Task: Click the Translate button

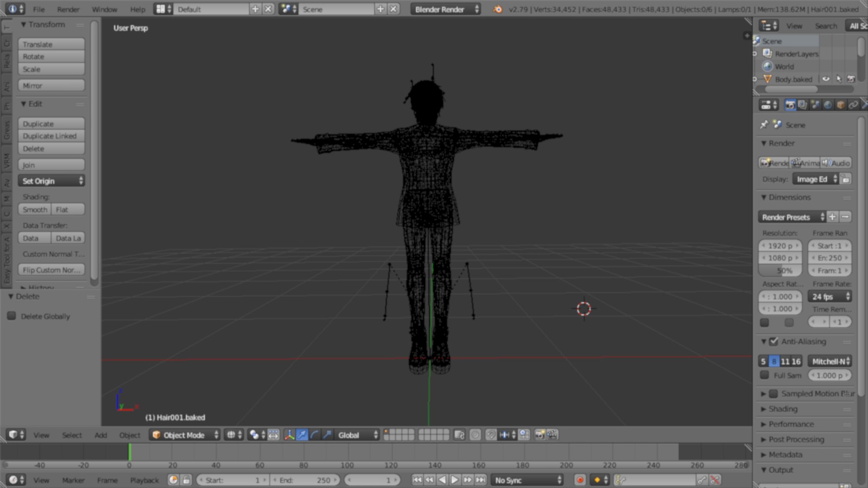Action: pos(52,44)
